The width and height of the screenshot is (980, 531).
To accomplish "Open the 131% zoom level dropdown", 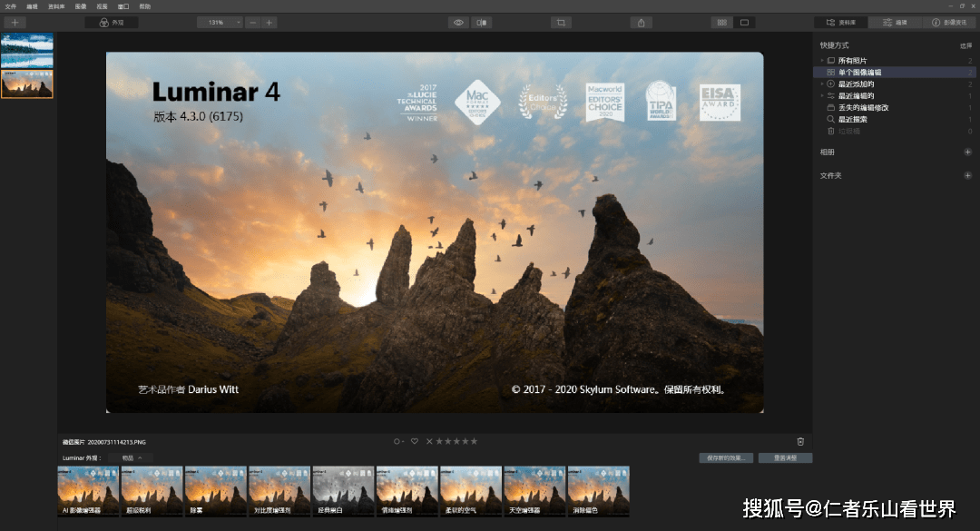I will point(220,23).
